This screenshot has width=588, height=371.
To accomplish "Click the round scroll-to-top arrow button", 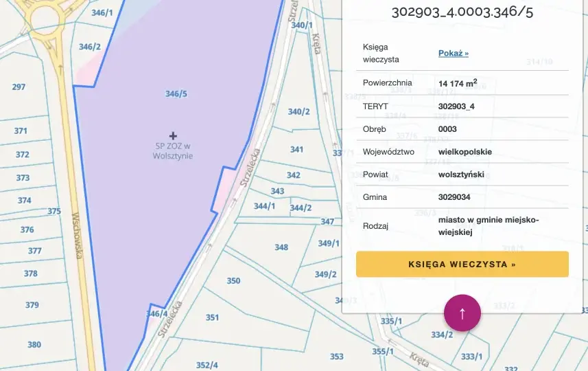I will pyautogui.click(x=462, y=313).
